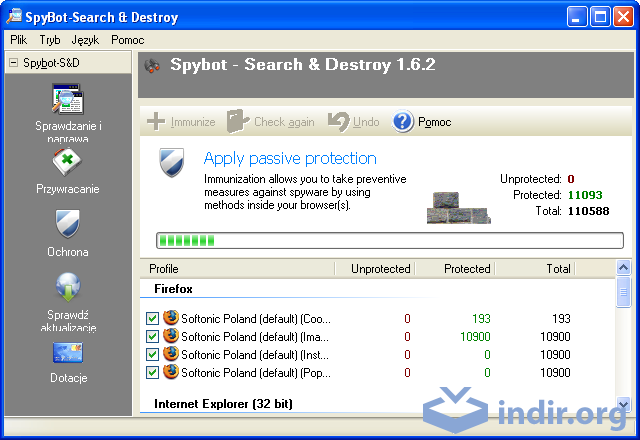Sort by the Unprotected column header
This screenshot has height=440, width=640.
[x=375, y=269]
